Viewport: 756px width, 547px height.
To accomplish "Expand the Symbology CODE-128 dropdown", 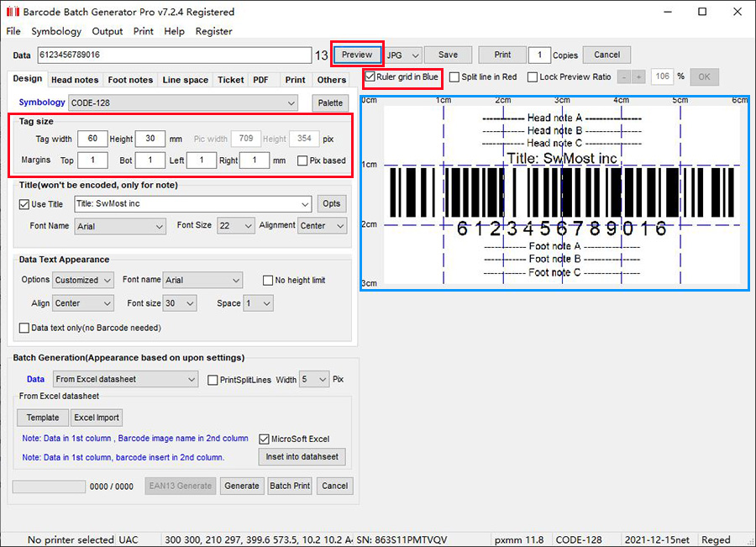I will click(183, 103).
